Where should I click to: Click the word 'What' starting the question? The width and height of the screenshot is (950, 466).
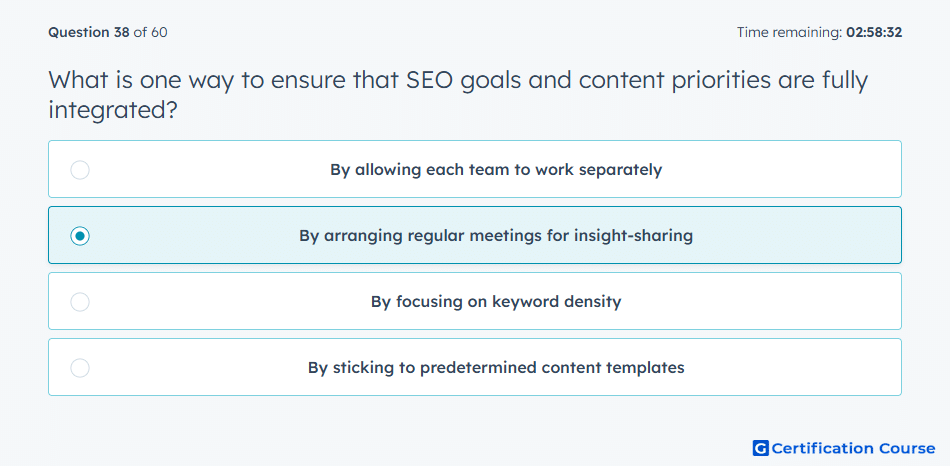pos(77,80)
